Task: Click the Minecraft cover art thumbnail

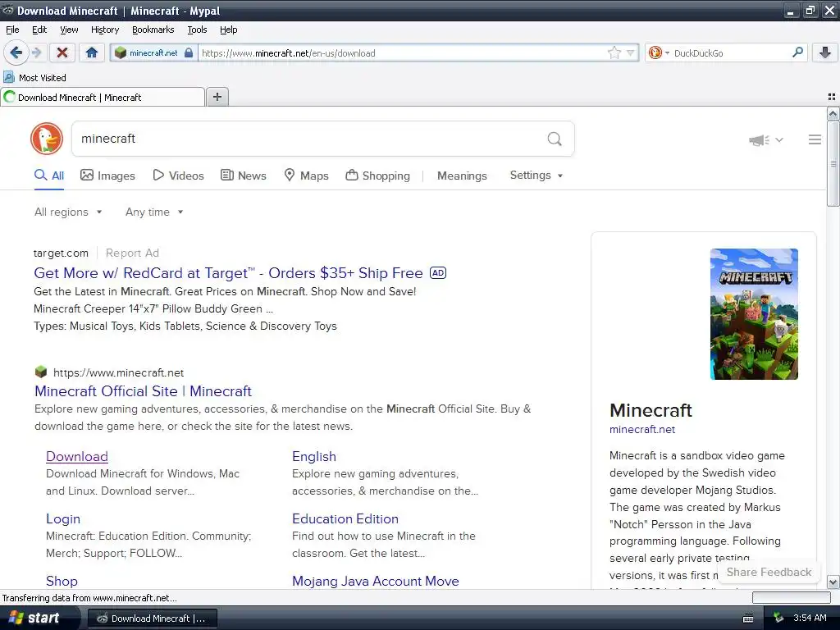Action: (x=754, y=314)
